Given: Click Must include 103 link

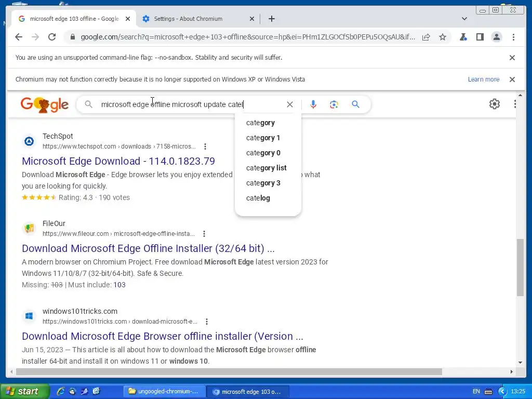Looking at the screenshot, I should coord(119,285).
